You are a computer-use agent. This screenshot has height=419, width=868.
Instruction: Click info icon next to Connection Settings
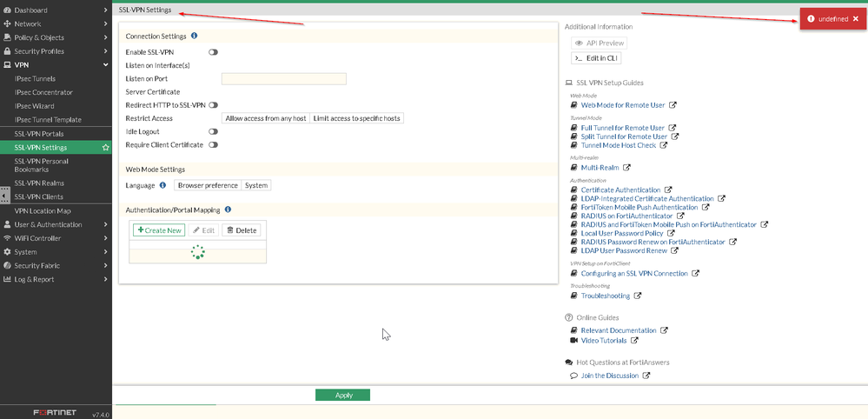(195, 36)
